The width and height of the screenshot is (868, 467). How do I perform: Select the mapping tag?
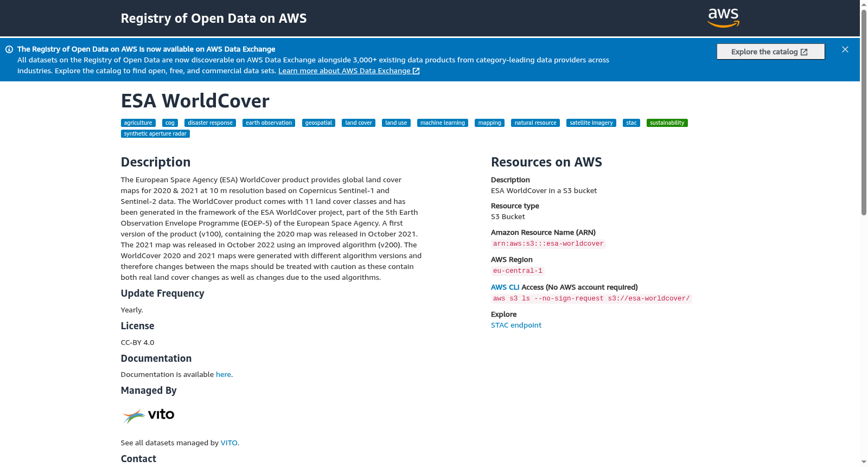pos(490,123)
